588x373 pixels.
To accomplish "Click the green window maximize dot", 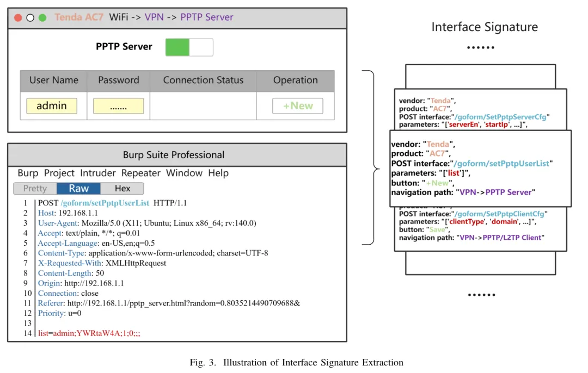I will (42, 17).
